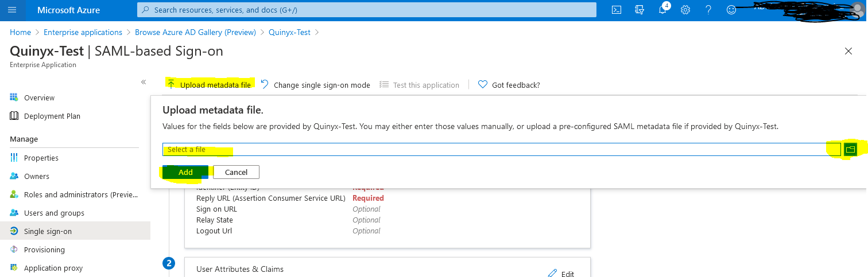
Task: Click the Test this application list icon
Action: (x=384, y=84)
